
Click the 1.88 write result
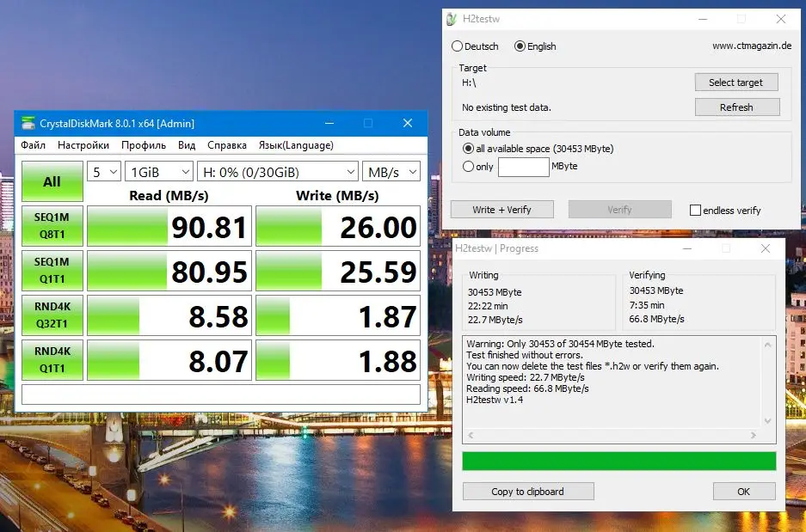(x=338, y=360)
